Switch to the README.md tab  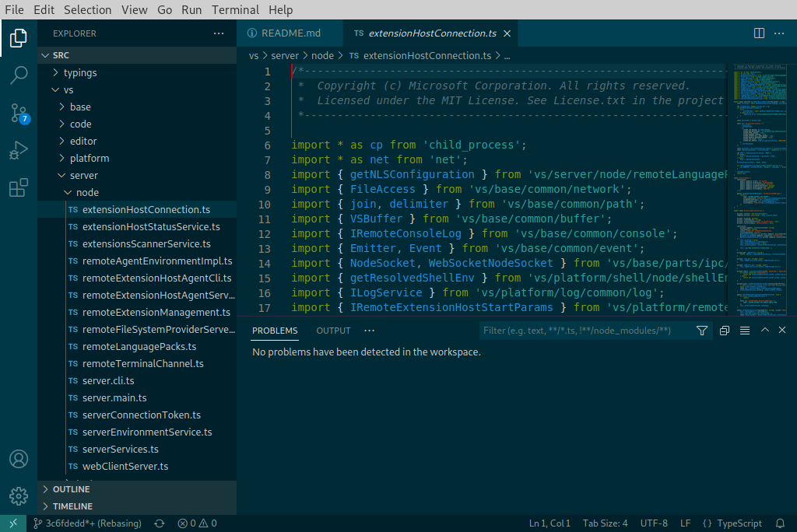tap(290, 33)
